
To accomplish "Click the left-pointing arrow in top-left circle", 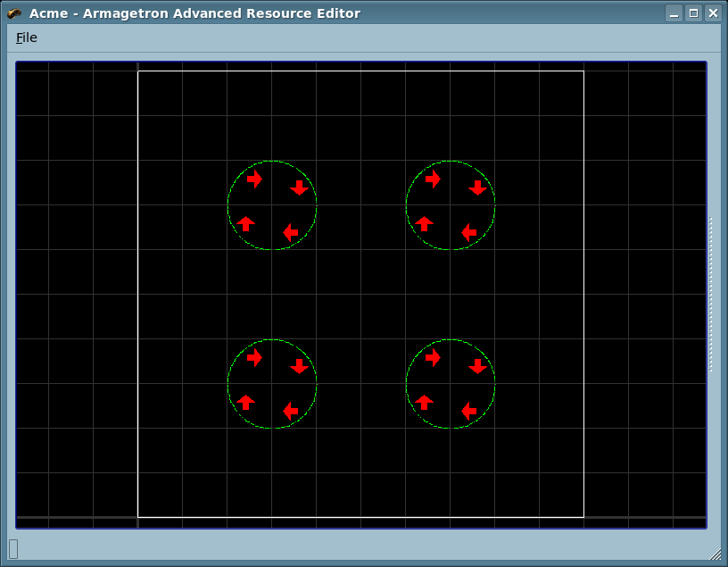I will point(291,232).
